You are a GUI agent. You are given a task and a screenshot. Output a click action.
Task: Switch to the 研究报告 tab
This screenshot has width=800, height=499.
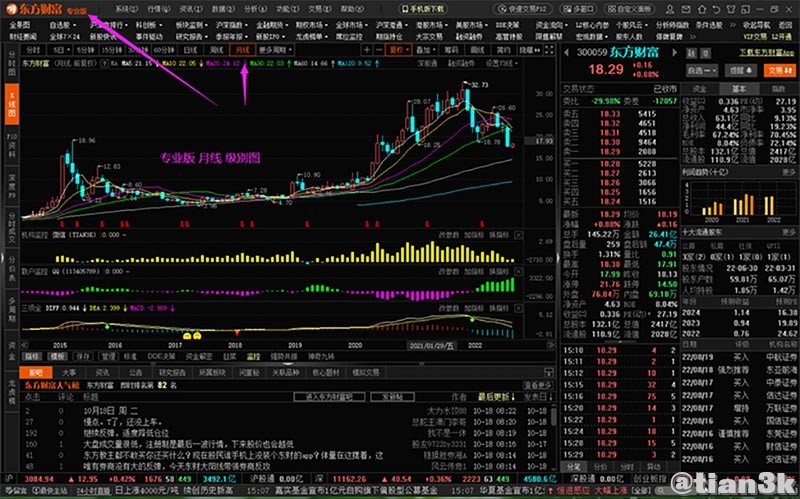(172, 373)
